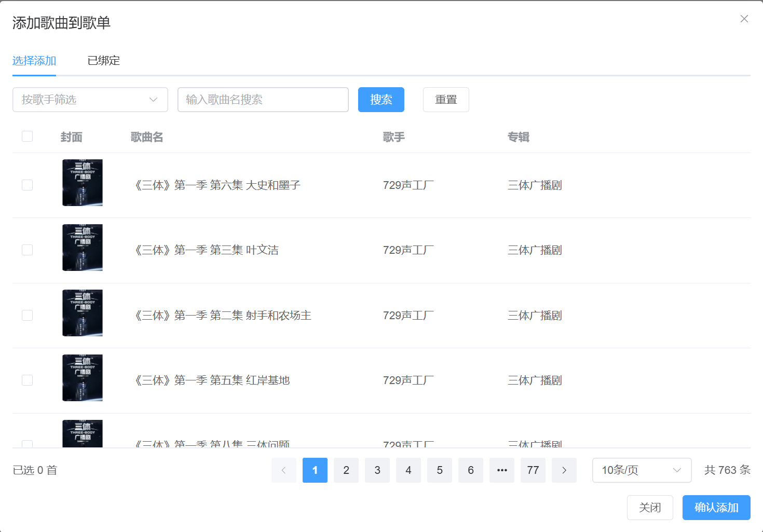Tick the checkbox for 第六集 大史和墨子
Image resolution: width=763 pixels, height=532 pixels.
click(28, 185)
